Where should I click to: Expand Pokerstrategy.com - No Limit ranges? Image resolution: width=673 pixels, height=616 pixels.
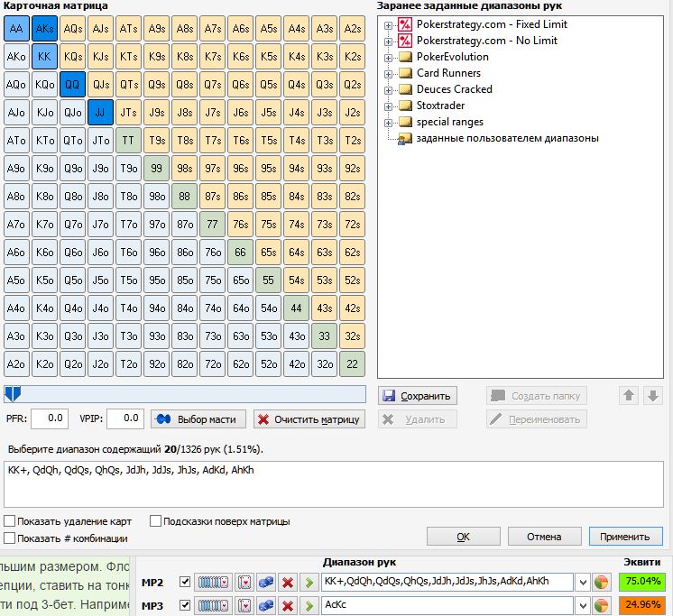(x=388, y=41)
